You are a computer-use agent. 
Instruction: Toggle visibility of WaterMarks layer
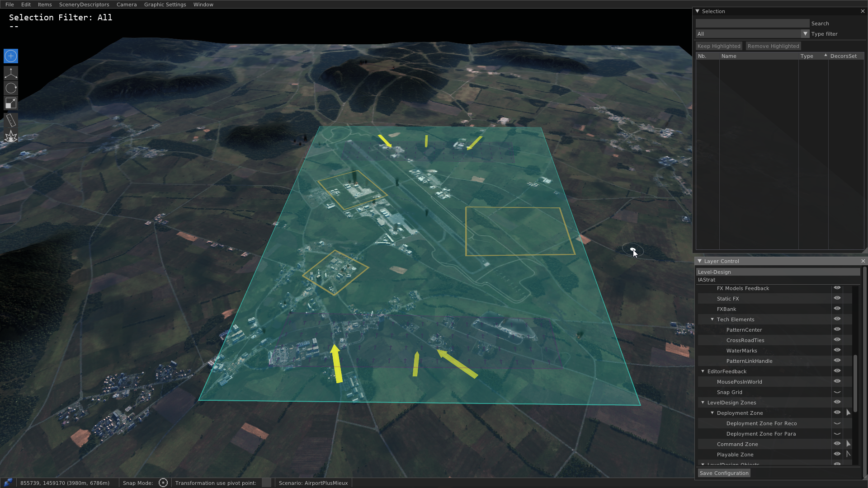(837, 350)
